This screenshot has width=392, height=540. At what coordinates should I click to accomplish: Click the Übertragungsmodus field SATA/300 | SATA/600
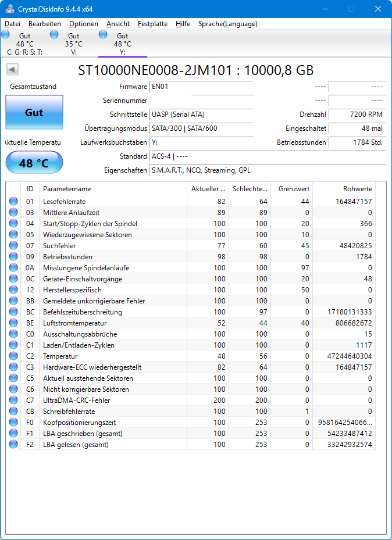pyautogui.click(x=201, y=128)
